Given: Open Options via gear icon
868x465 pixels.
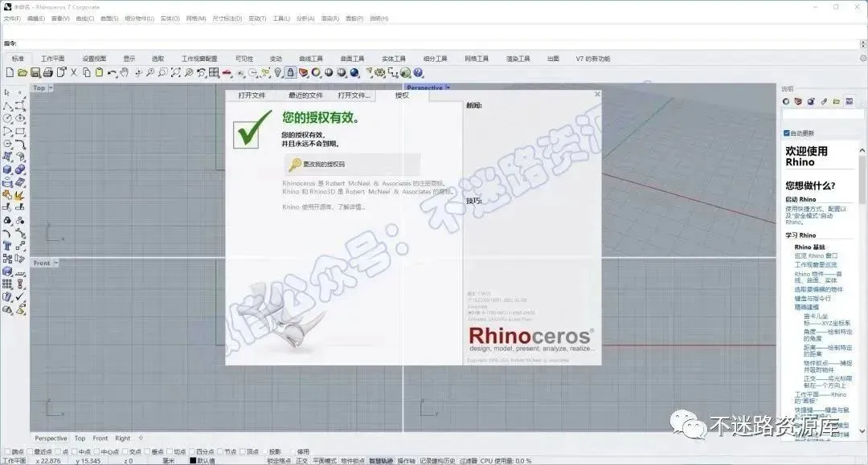Looking at the screenshot, I should [x=379, y=72].
